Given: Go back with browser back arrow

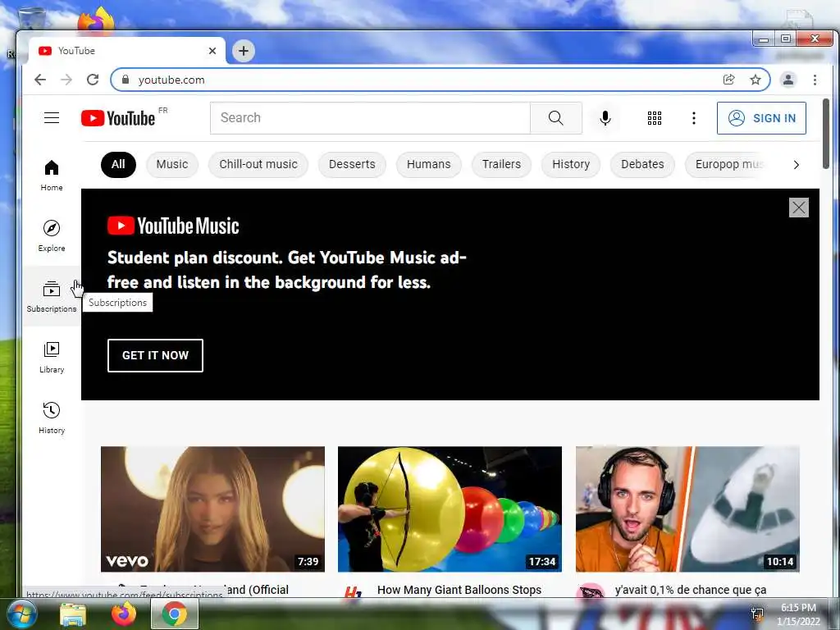Looking at the screenshot, I should [x=40, y=80].
